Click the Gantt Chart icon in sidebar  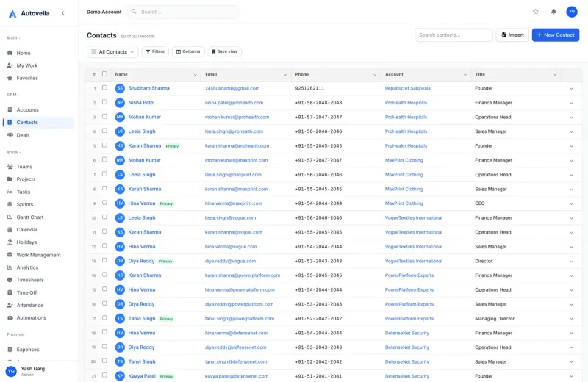coord(10,217)
